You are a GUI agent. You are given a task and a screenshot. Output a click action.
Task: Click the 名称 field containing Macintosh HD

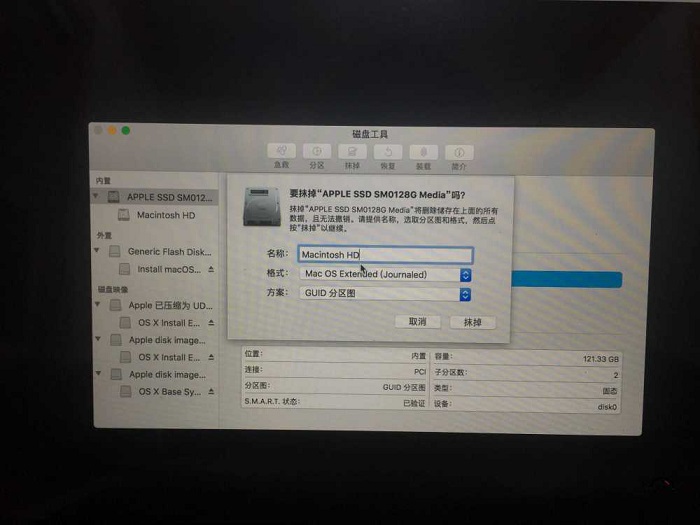coord(385,254)
